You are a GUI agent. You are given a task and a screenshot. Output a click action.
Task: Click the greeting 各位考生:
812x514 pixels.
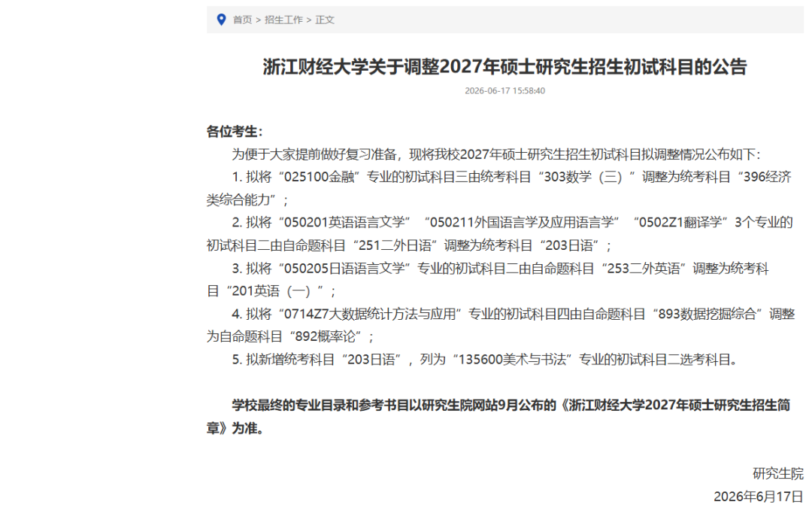coord(235,132)
